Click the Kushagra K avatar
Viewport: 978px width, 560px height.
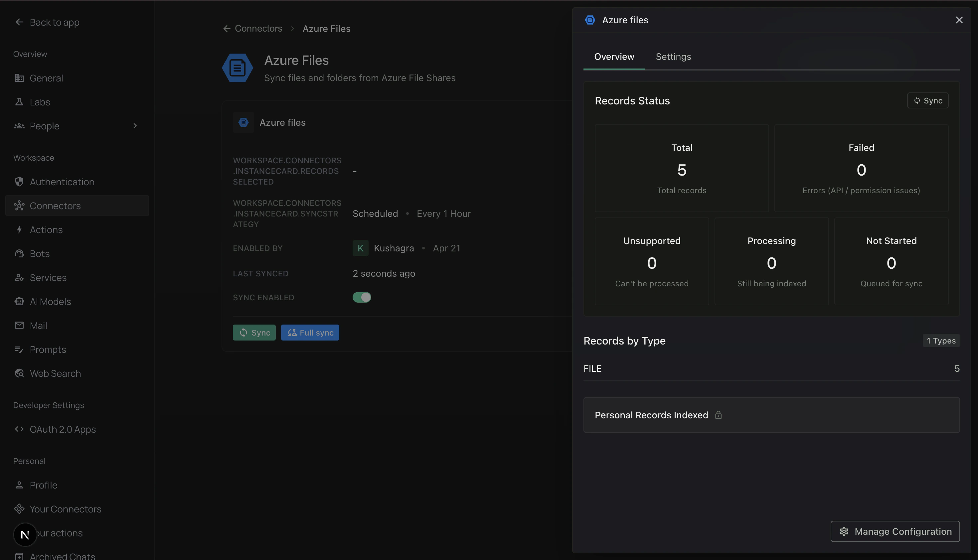coord(361,248)
